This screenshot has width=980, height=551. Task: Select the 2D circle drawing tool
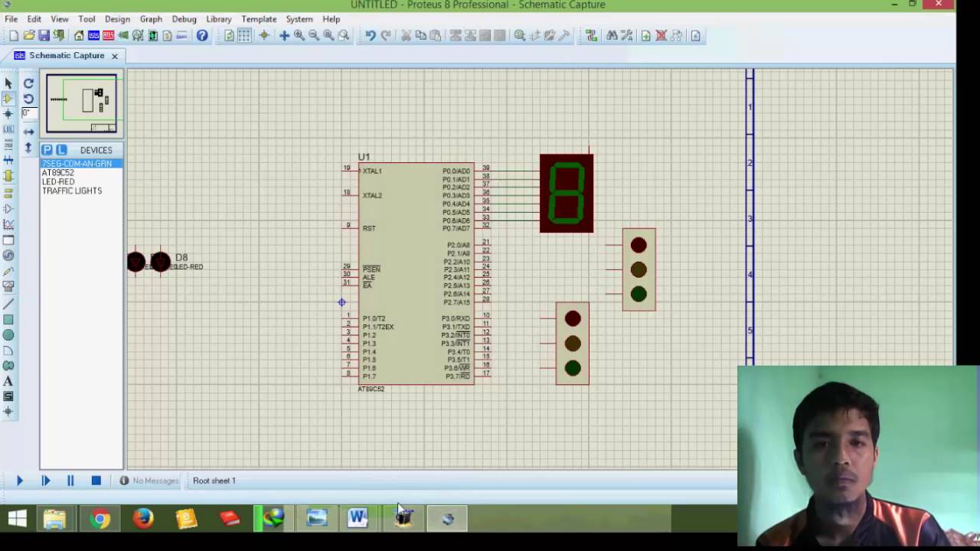coord(8,335)
